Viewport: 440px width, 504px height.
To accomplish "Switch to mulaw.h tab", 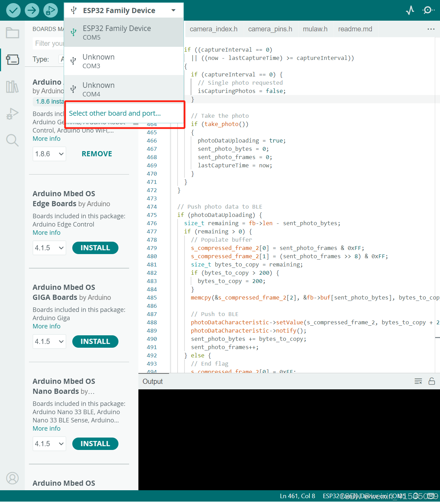I will pyautogui.click(x=315, y=29).
